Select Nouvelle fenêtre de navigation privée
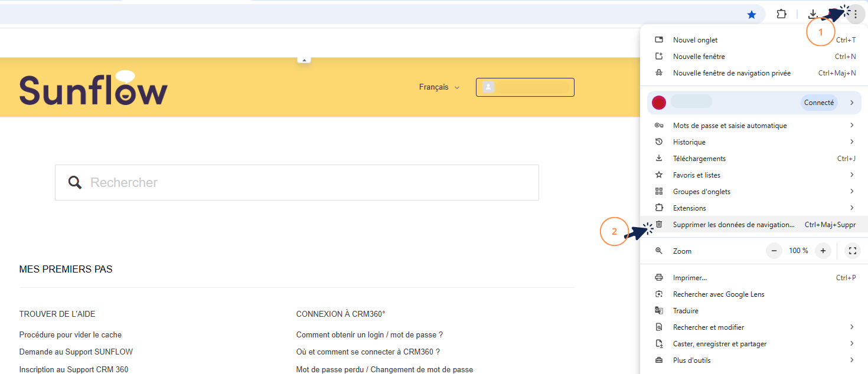The image size is (868, 374). click(x=754, y=73)
